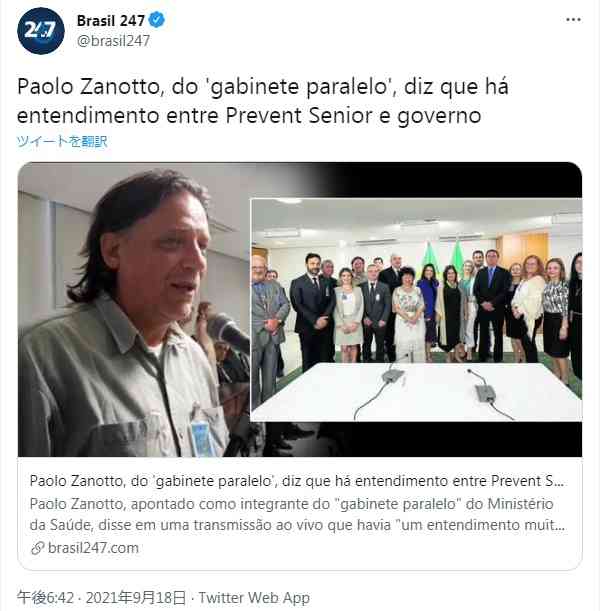Image resolution: width=601 pixels, height=611 pixels.
Task: Click the blue verified badge icon
Action: pos(157,20)
